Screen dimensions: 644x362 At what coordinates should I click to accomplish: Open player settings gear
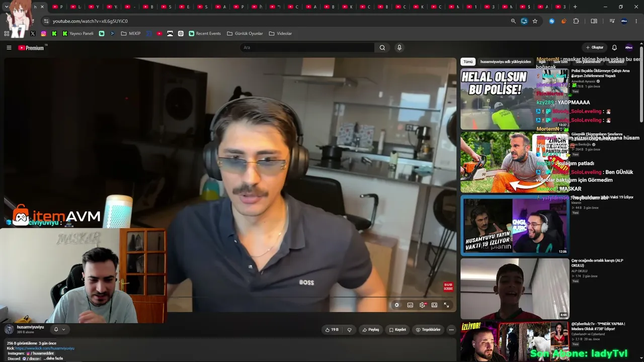point(422,305)
